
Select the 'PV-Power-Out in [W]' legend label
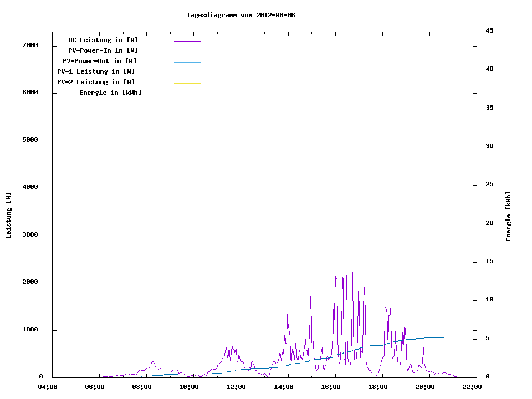100,61
